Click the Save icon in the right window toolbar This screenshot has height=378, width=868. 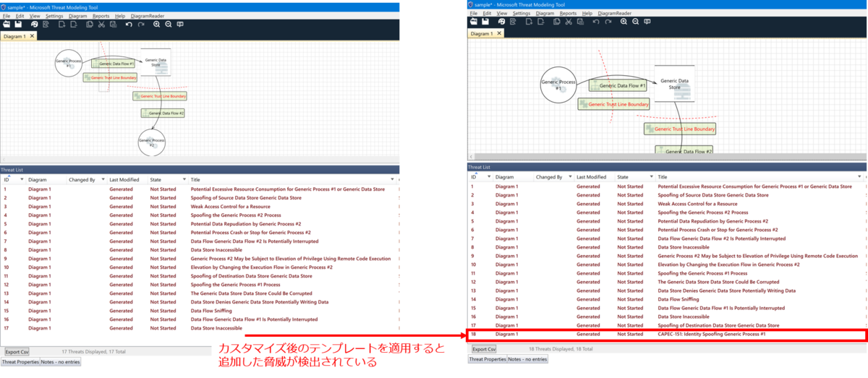tap(485, 22)
